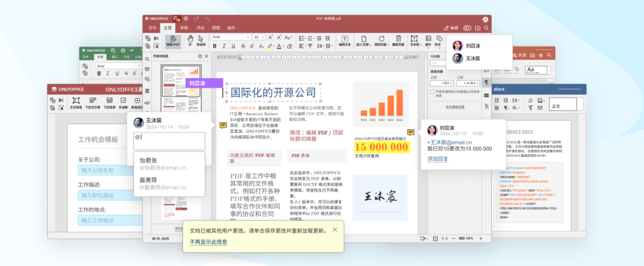The height and width of the screenshot is (266, 644).
Task: Click the yellow highlight color button
Action: pos(270,46)
